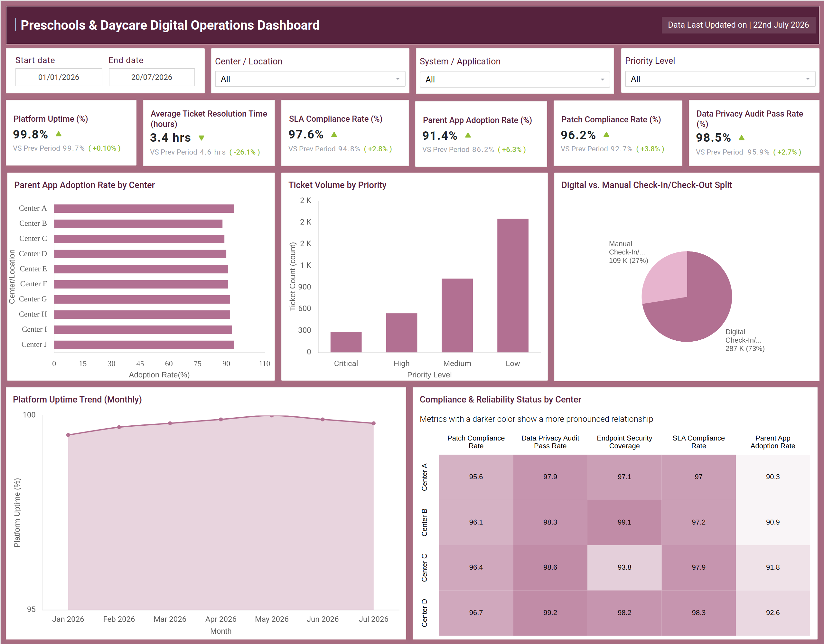Click the SLA Compliance Rate up-arrow indicator

pyautogui.click(x=334, y=134)
